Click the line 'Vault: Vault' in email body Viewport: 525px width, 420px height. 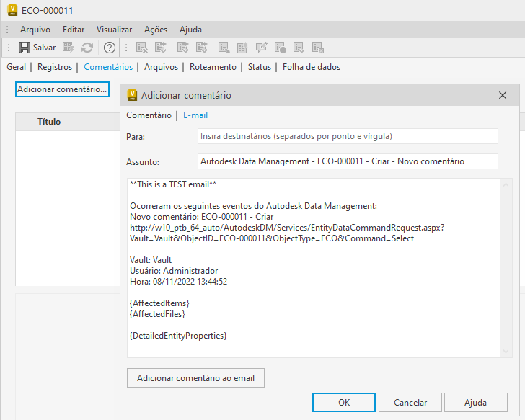(x=151, y=260)
